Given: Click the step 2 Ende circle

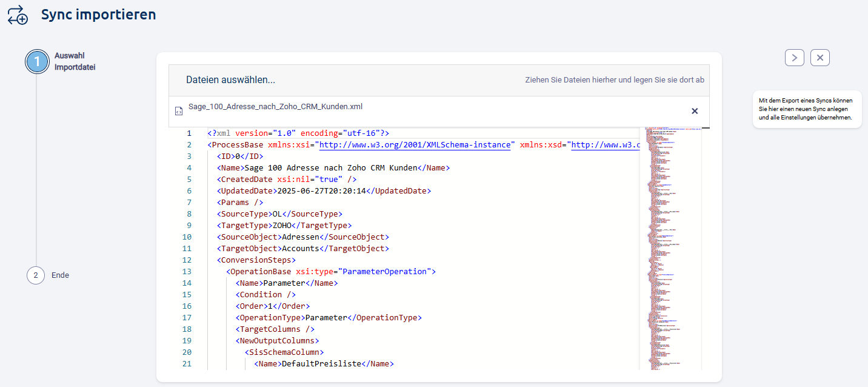Looking at the screenshot, I should click(x=35, y=275).
